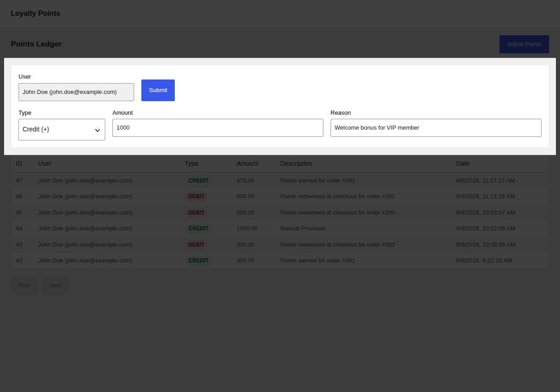Click the Type column header

pos(191,163)
